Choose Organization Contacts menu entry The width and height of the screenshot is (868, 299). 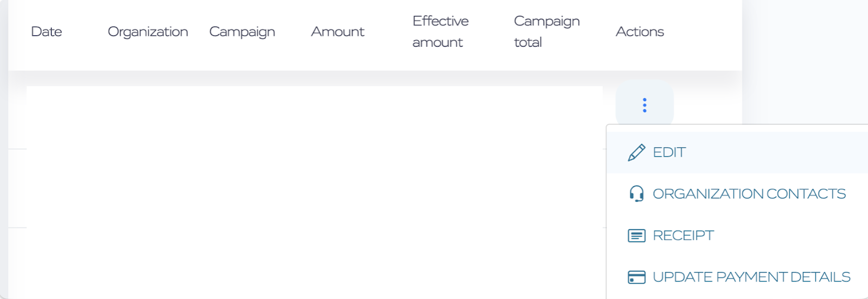(x=737, y=194)
